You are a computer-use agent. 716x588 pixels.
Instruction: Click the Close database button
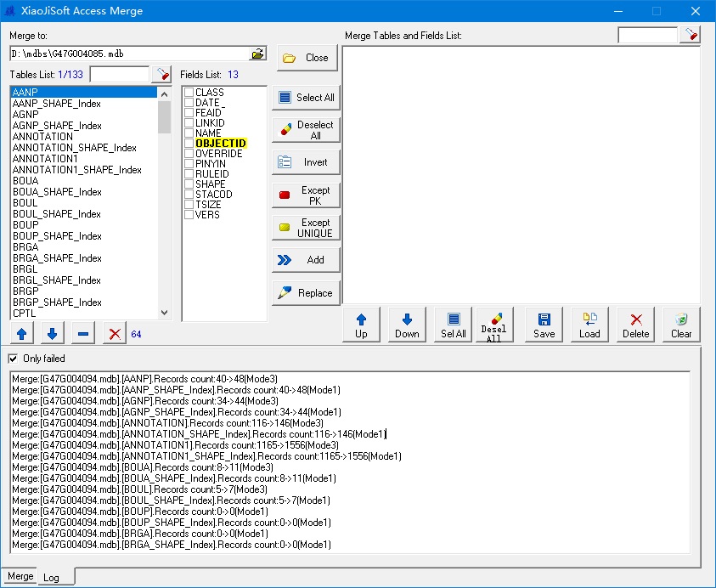click(x=307, y=58)
